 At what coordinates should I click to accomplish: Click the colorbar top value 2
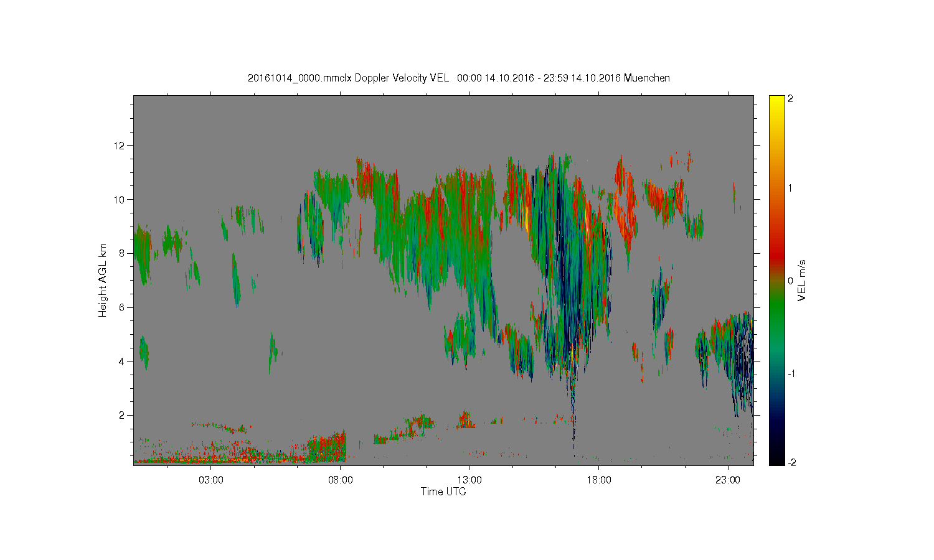[x=790, y=100]
